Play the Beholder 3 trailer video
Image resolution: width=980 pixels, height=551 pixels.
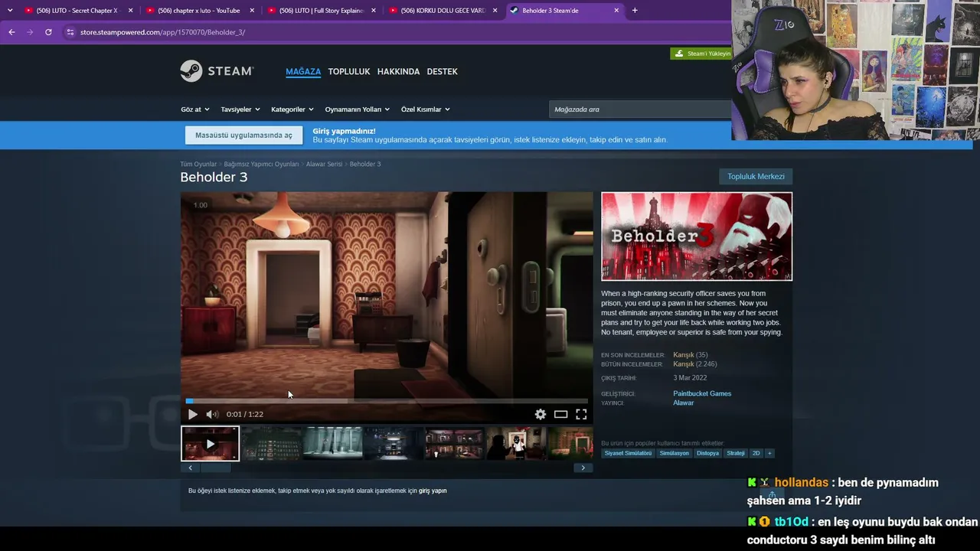point(192,414)
